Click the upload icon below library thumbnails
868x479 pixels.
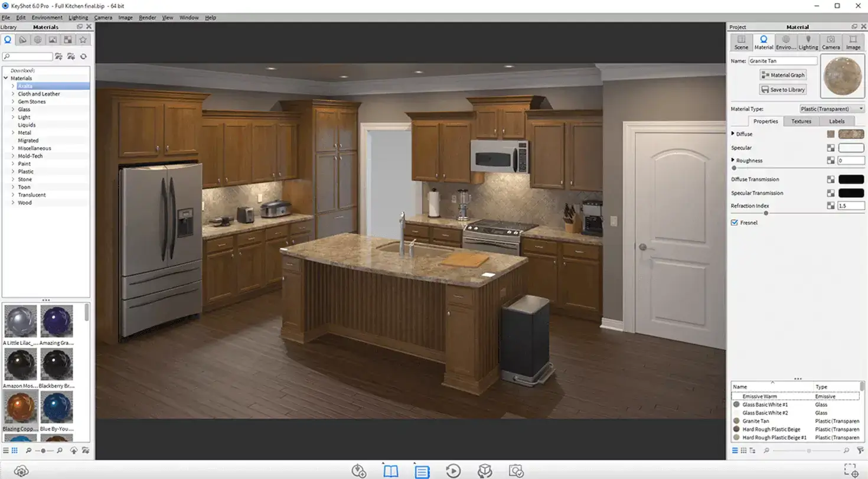[x=74, y=450]
